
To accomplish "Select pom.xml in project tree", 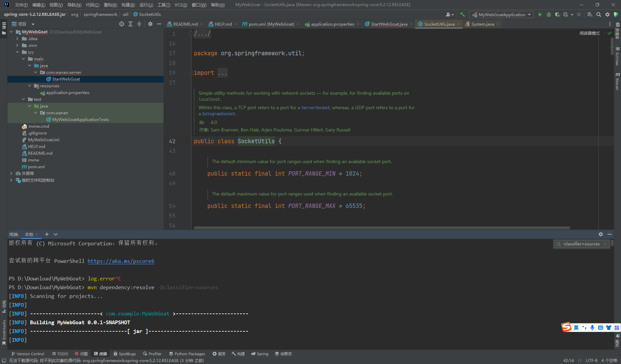I will pyautogui.click(x=36, y=167).
